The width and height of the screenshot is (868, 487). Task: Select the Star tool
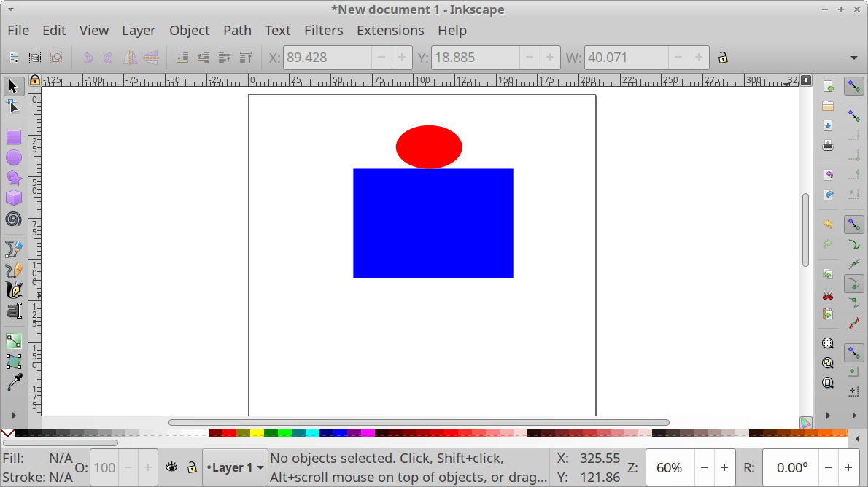14,177
